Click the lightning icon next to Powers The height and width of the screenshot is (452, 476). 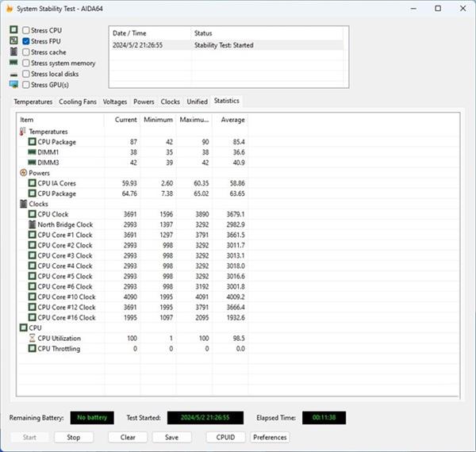(23, 173)
